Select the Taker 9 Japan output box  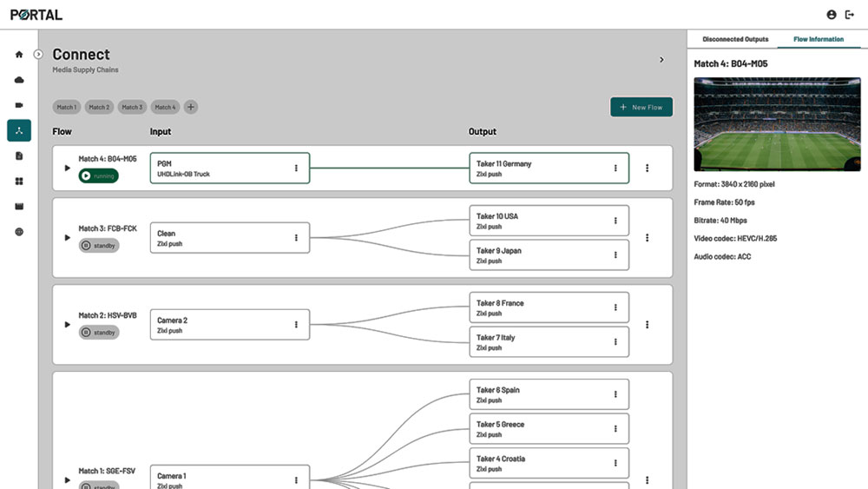point(549,254)
